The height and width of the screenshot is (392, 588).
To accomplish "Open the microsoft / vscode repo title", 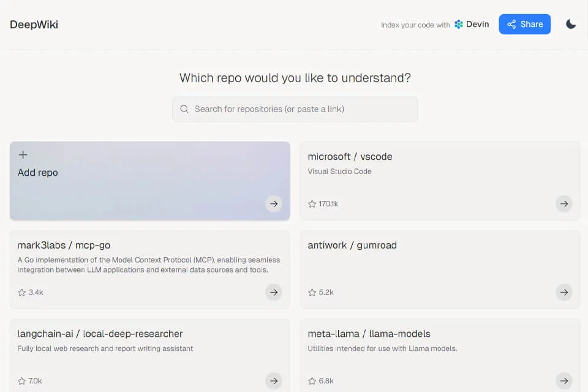I will tap(350, 157).
